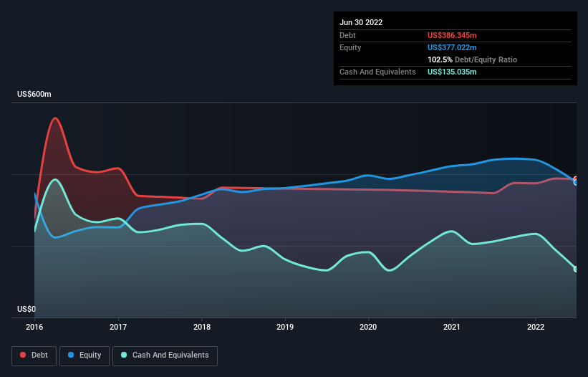Click the Jun 30 2022 tooltip date
Image resolution: width=588 pixels, height=377 pixels.
click(x=361, y=22)
